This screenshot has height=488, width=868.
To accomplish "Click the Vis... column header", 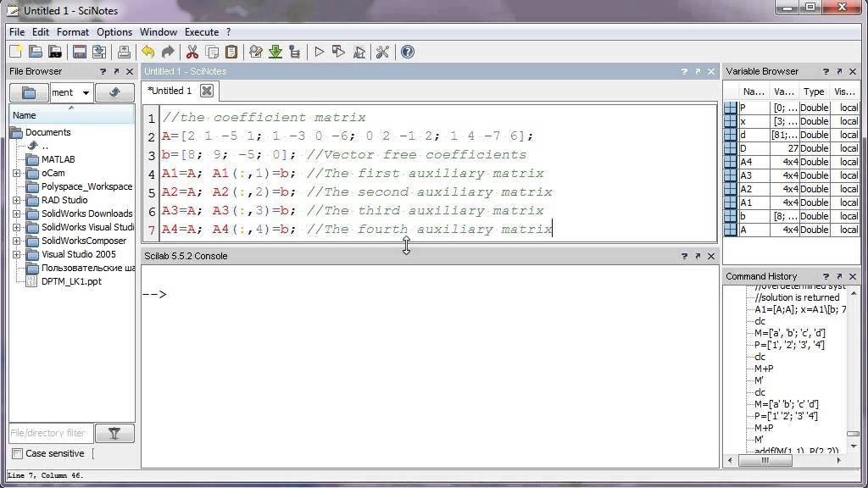I will click(x=845, y=91).
